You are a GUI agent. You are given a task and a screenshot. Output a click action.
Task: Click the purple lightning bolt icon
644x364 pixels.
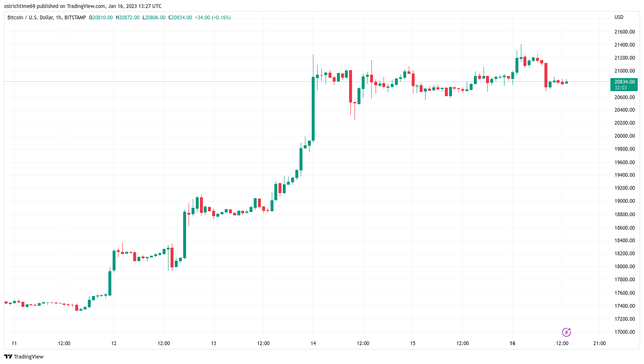(567, 333)
